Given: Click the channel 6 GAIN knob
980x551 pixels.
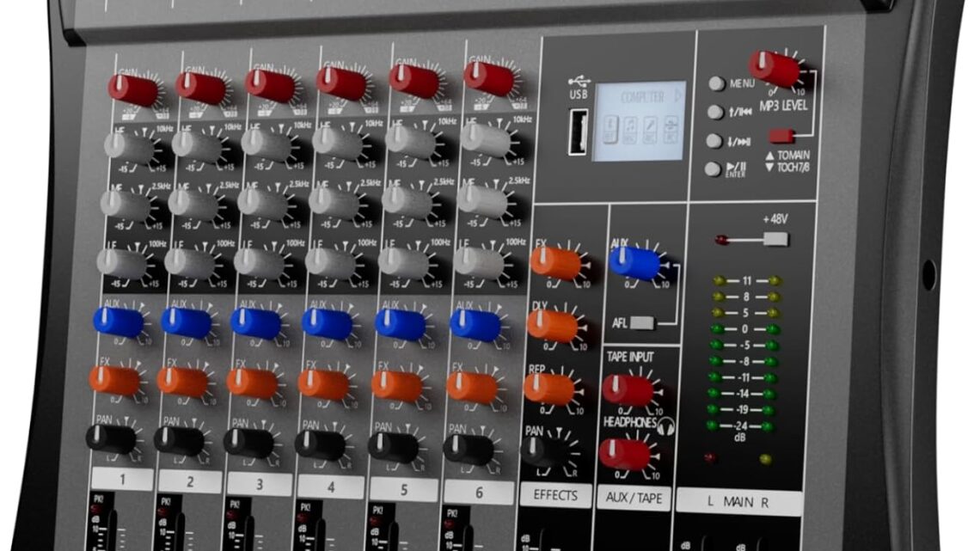Looking at the screenshot, I should 489,78.
